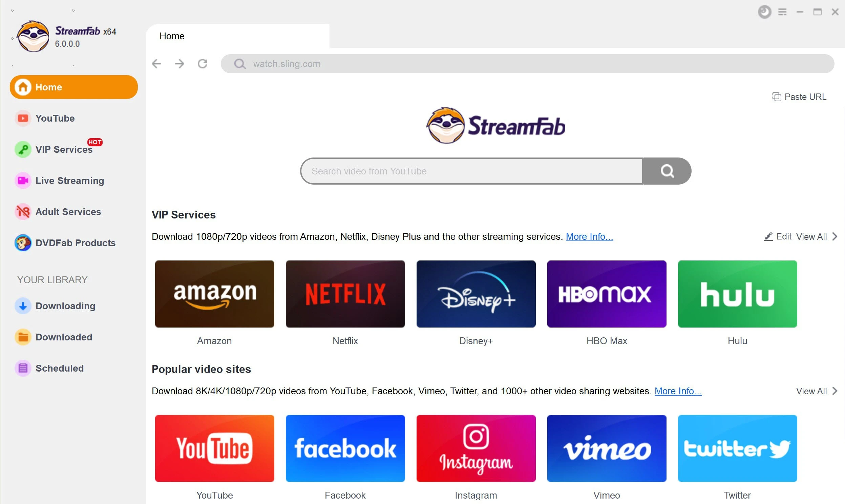Click the Amazon label text
The width and height of the screenshot is (845, 504).
click(x=215, y=341)
